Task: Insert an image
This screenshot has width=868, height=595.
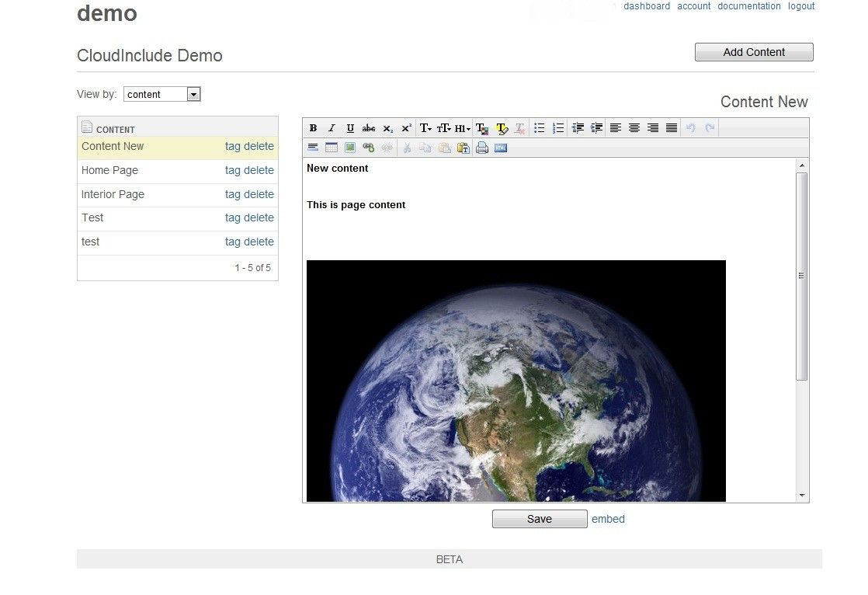Action: tap(350, 148)
